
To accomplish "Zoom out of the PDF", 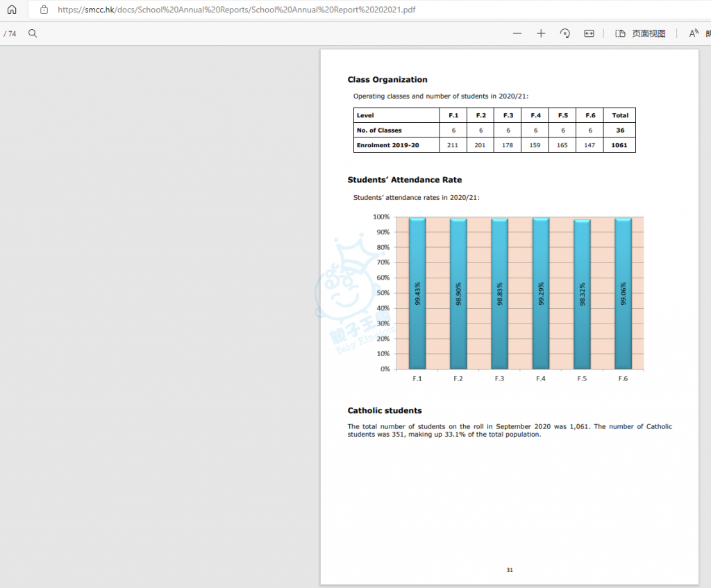I will pyautogui.click(x=517, y=33).
